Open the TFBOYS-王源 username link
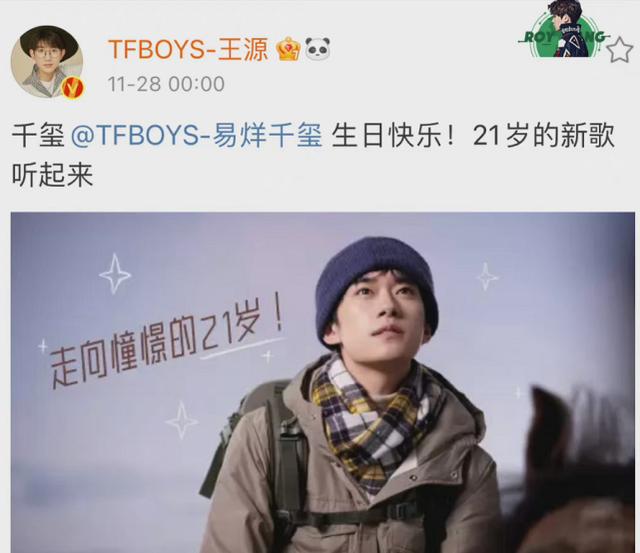Viewport: 640px width, 553px height. pos(188,49)
